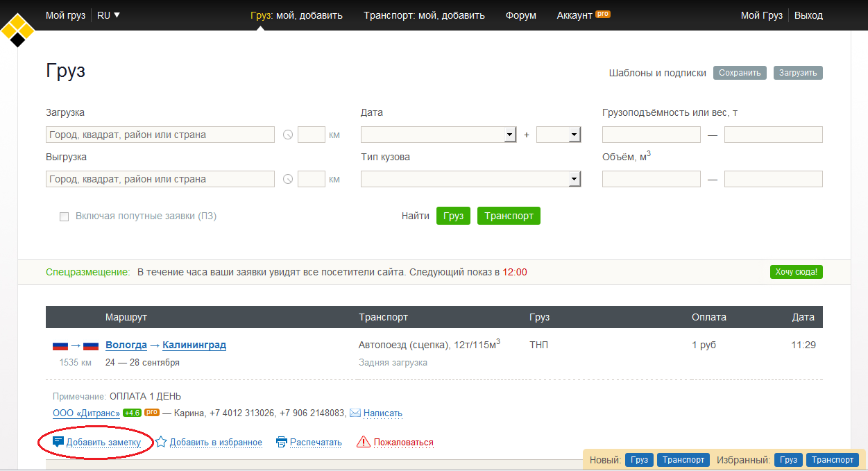Click the envelope icon near Написать
868x471 pixels.
355,413
